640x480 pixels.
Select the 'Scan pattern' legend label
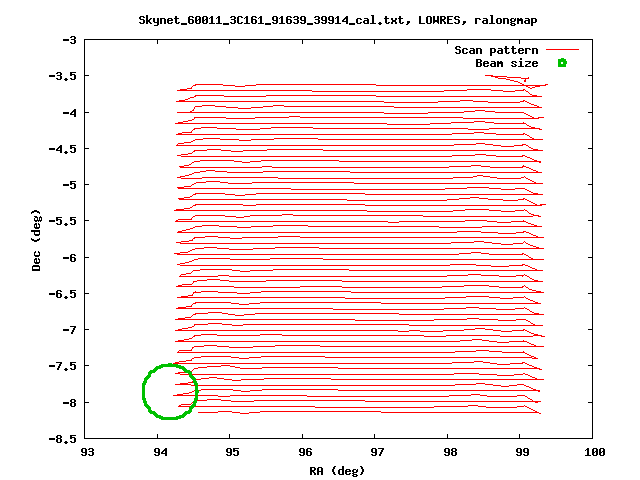click(496, 50)
